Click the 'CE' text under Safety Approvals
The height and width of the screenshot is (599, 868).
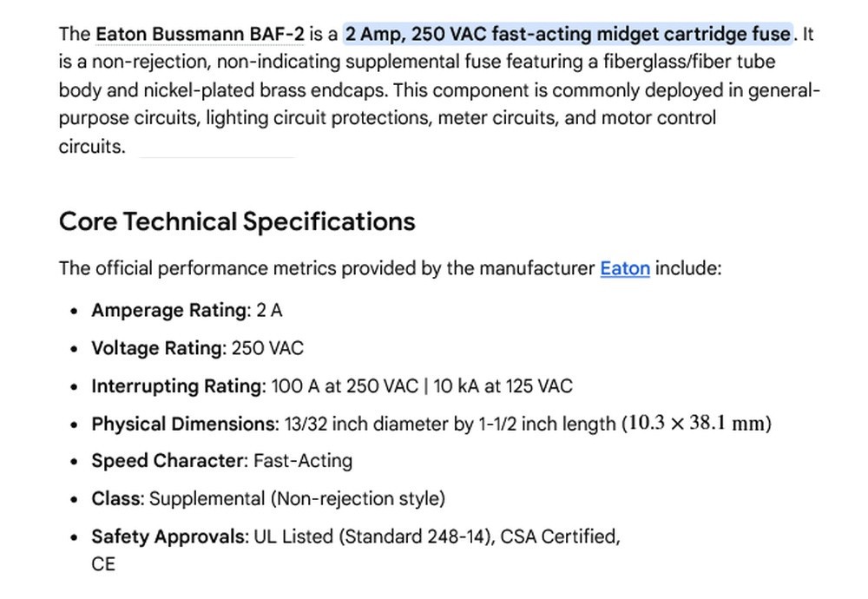pyautogui.click(x=103, y=564)
